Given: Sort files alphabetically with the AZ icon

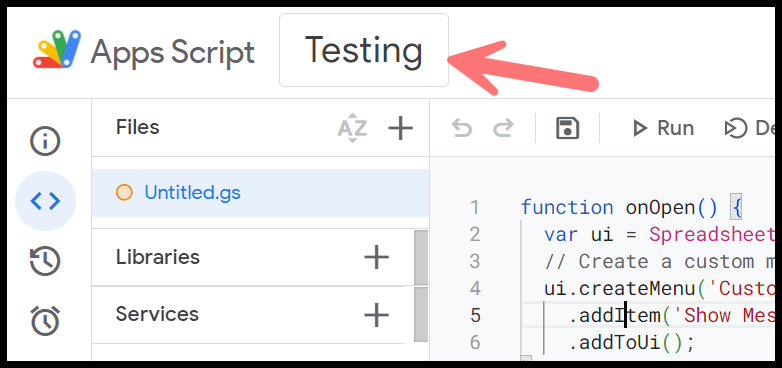Looking at the screenshot, I should pos(352,128).
